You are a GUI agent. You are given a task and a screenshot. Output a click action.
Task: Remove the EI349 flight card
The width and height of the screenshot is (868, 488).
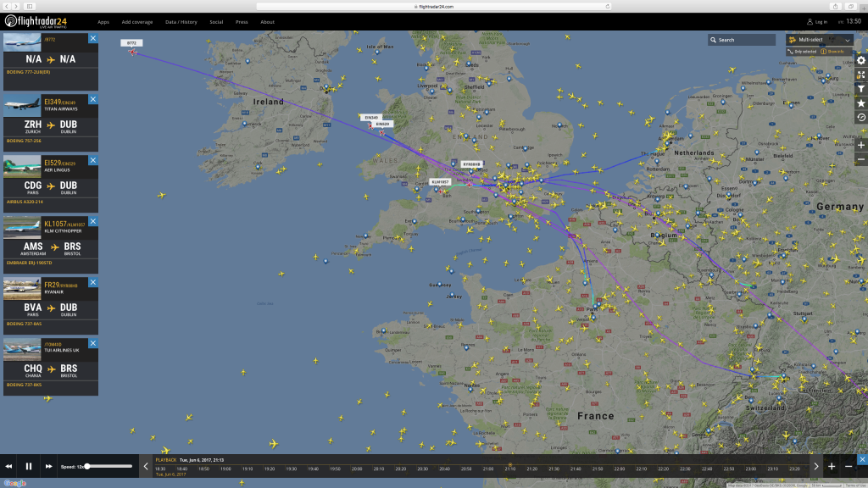coord(93,99)
